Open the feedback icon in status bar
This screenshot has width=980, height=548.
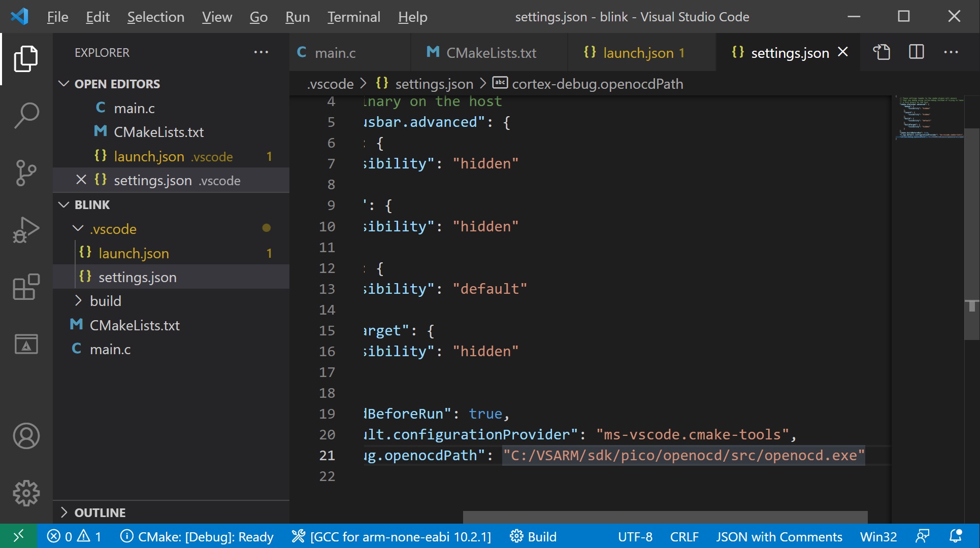coord(922,536)
